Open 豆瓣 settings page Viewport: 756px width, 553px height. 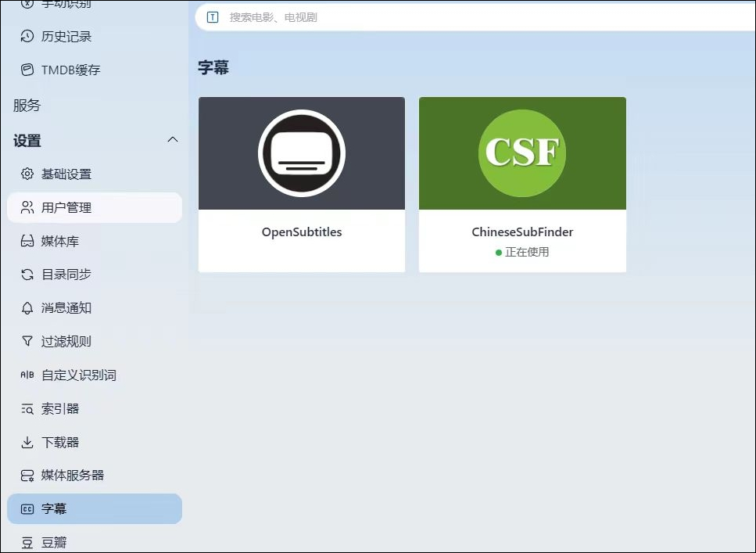pos(54,542)
